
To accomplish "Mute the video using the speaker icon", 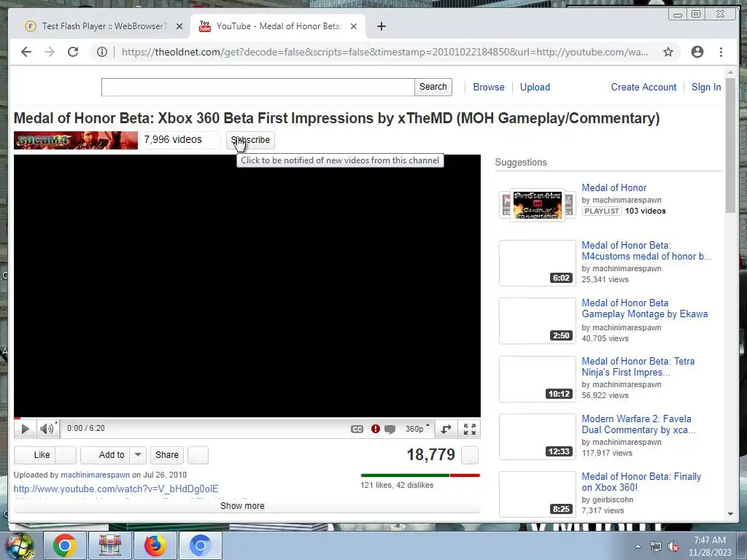I will [47, 429].
